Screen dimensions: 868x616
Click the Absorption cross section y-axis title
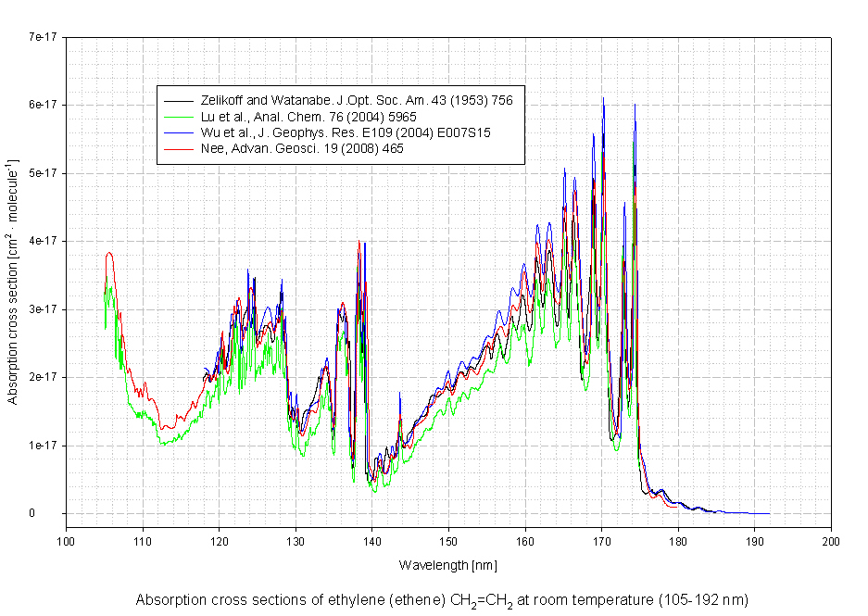14,283
